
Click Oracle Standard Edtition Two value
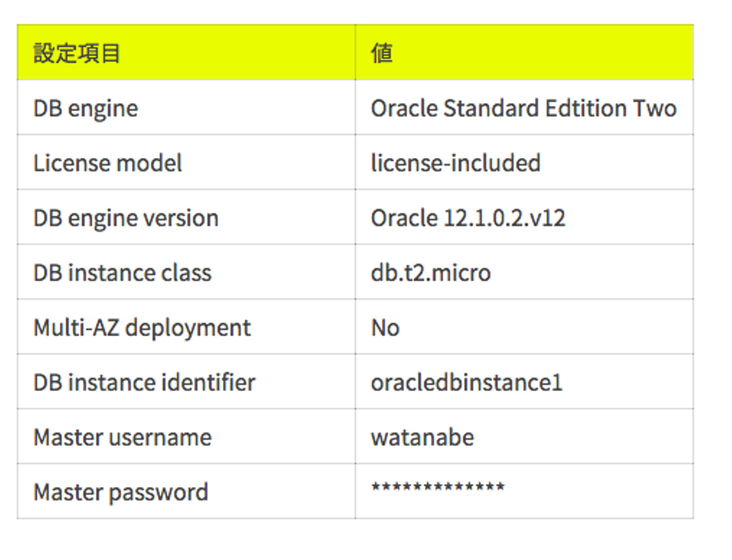tap(524, 108)
